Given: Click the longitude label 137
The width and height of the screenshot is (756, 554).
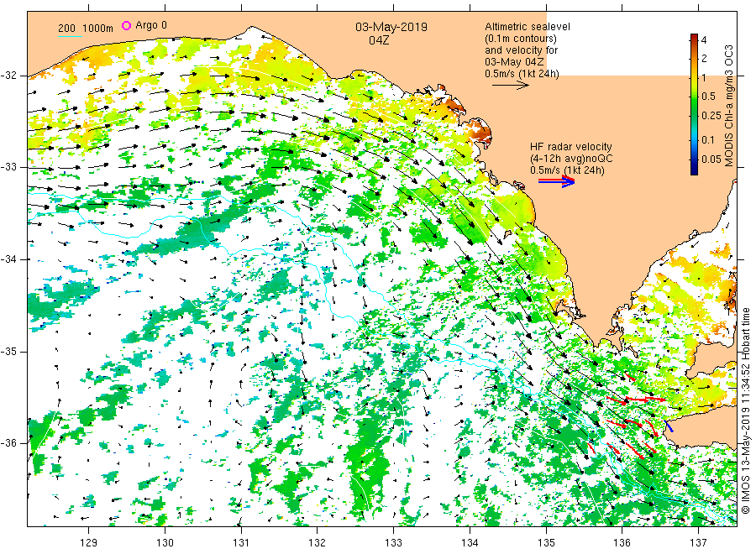Looking at the screenshot, I should coord(698,543).
